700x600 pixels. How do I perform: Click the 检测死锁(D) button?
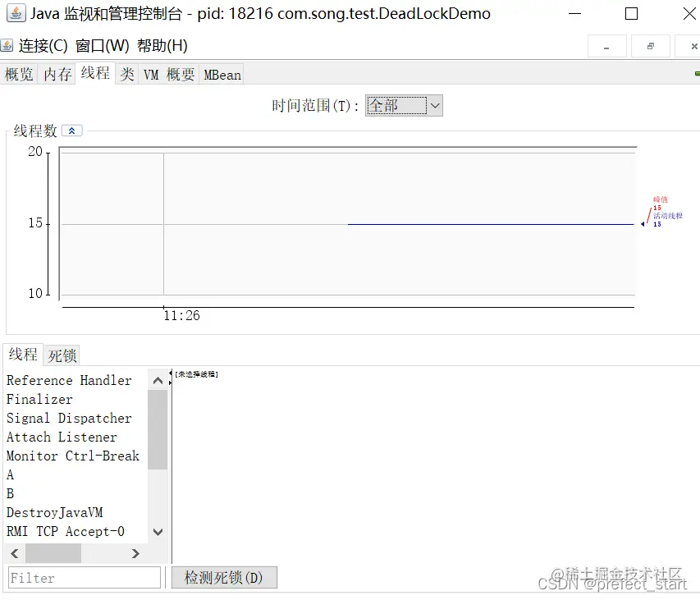tap(224, 578)
